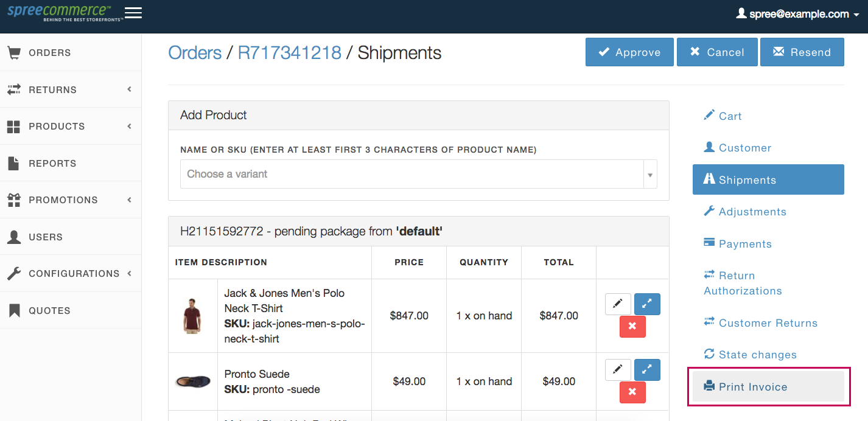Click the blue split icon for Polo T-Shirt

[x=647, y=304]
